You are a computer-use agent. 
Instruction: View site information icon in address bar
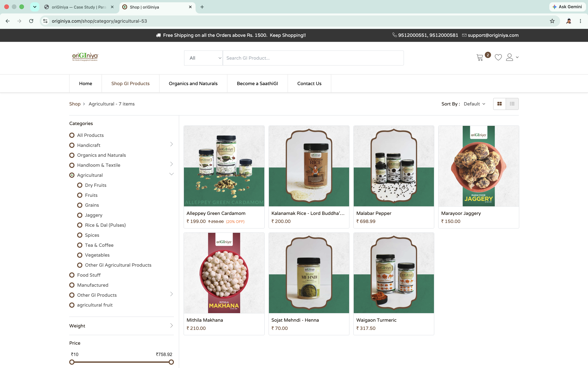pos(45,21)
